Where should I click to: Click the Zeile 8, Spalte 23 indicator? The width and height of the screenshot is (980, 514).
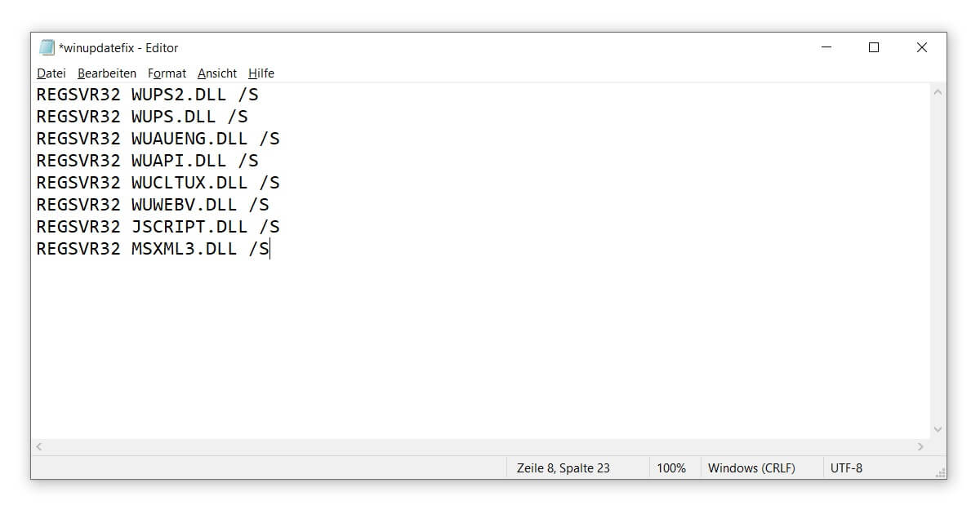pyautogui.click(x=563, y=468)
